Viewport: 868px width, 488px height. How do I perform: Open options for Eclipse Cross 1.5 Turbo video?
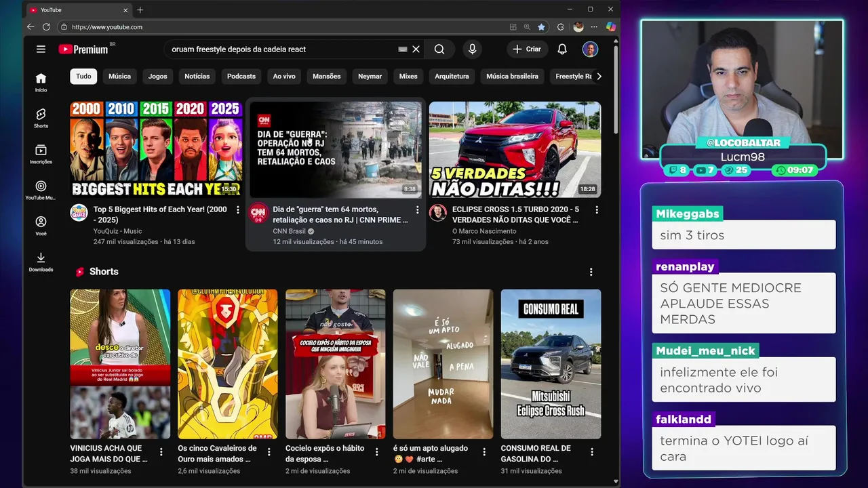pyautogui.click(x=597, y=210)
